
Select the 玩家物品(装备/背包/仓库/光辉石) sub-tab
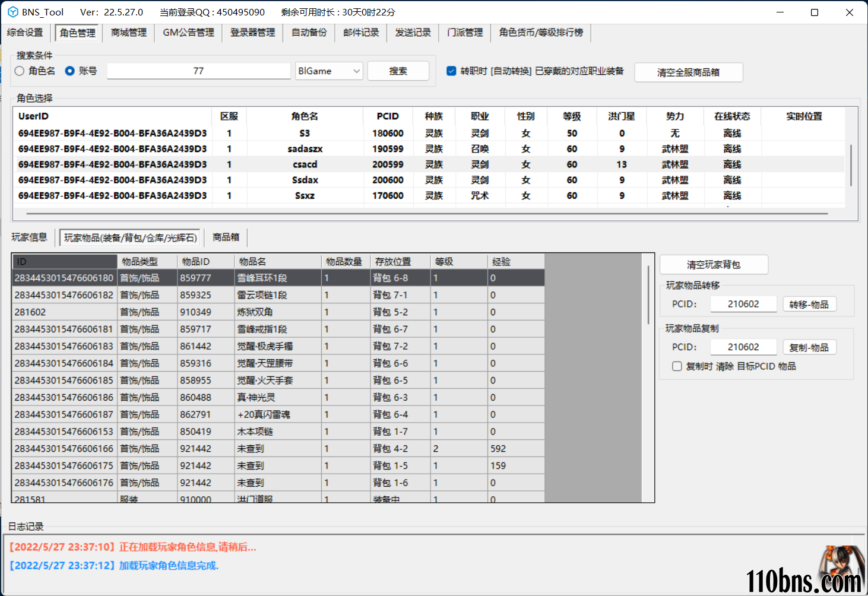tap(131, 237)
